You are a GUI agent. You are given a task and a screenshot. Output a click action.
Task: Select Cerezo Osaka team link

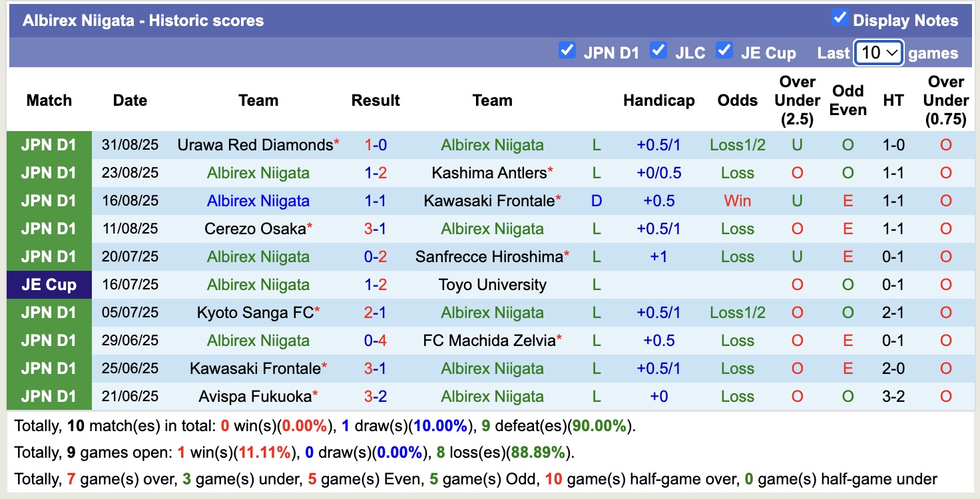coord(255,229)
